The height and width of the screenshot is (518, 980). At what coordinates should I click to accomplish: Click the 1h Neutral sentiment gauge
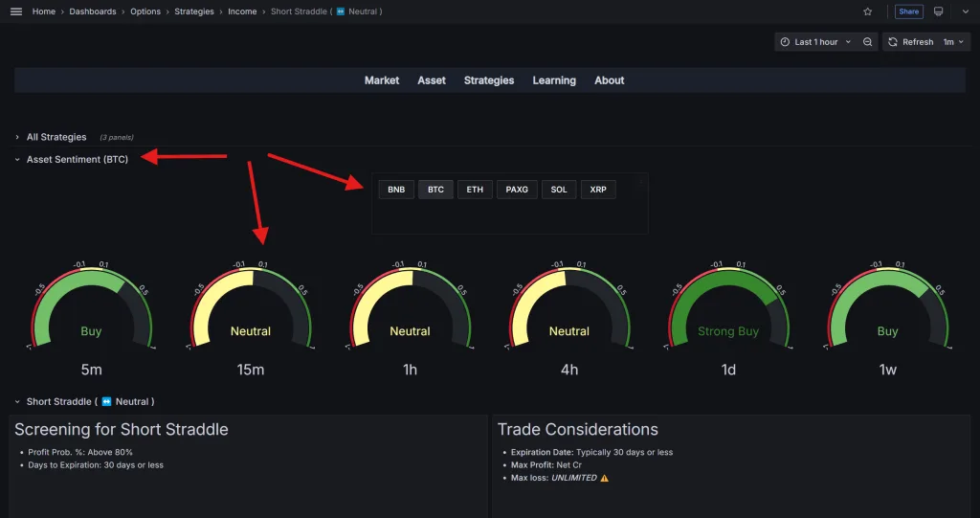(410, 306)
